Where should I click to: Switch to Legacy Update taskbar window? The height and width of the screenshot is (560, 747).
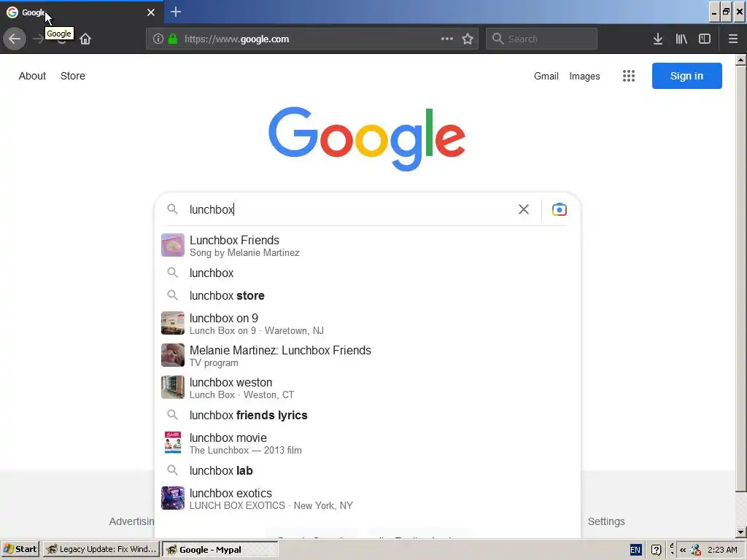(101, 550)
